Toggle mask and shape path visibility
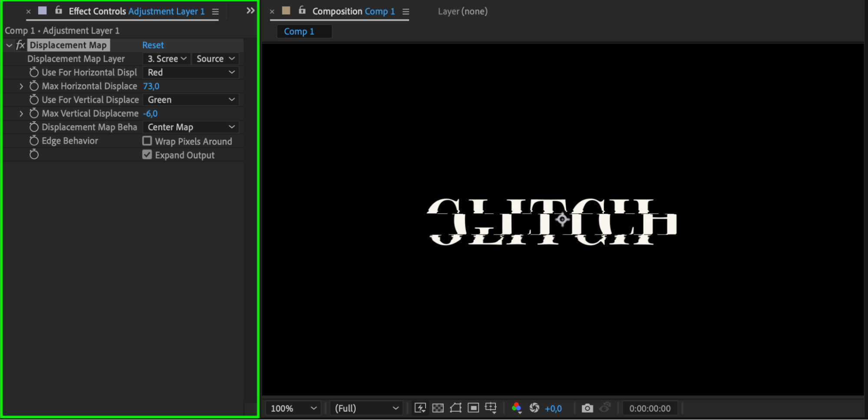 tap(455, 408)
